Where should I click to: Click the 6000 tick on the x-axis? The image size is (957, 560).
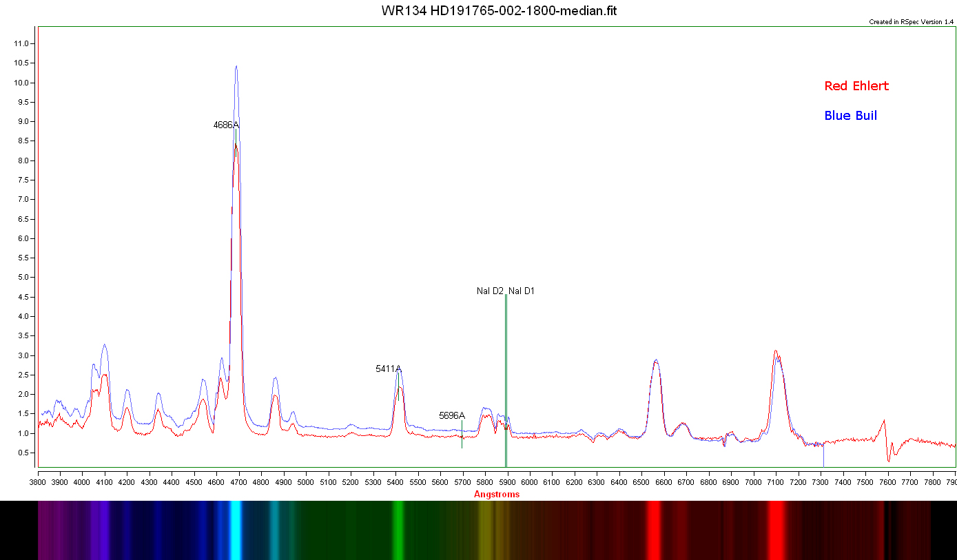530,482
